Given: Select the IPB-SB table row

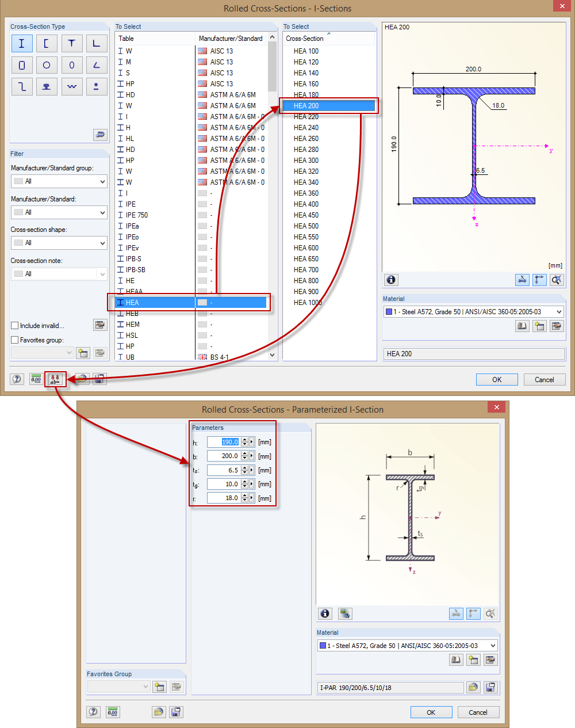Looking at the screenshot, I should (x=191, y=269).
